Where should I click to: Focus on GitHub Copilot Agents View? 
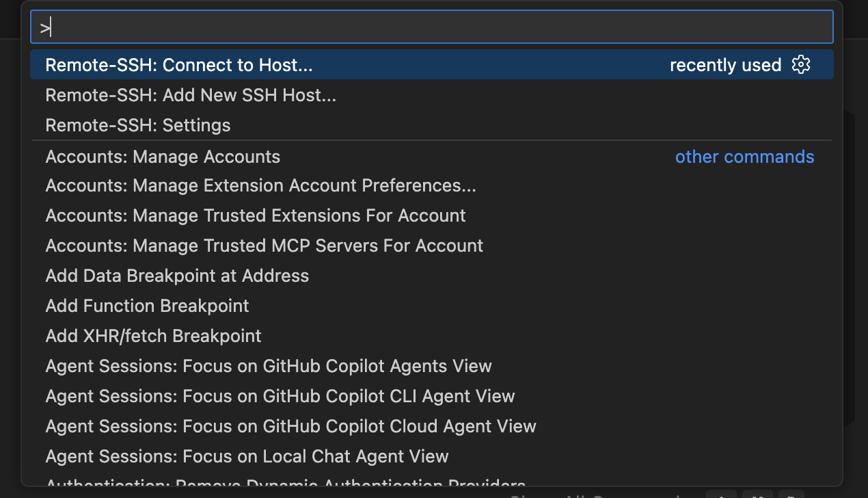pyautogui.click(x=269, y=366)
